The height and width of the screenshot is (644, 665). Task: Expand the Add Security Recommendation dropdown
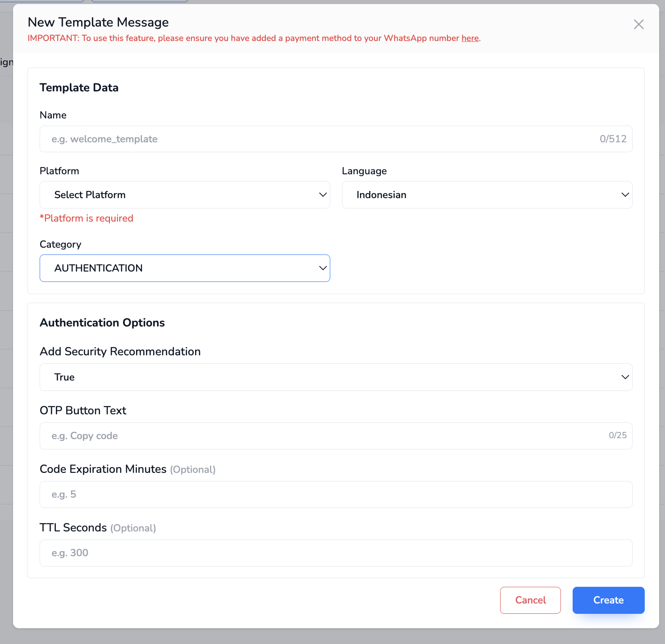[x=336, y=377]
